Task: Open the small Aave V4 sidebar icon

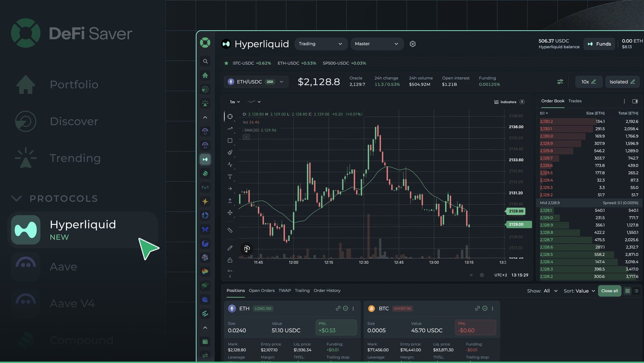Action: click(x=205, y=145)
